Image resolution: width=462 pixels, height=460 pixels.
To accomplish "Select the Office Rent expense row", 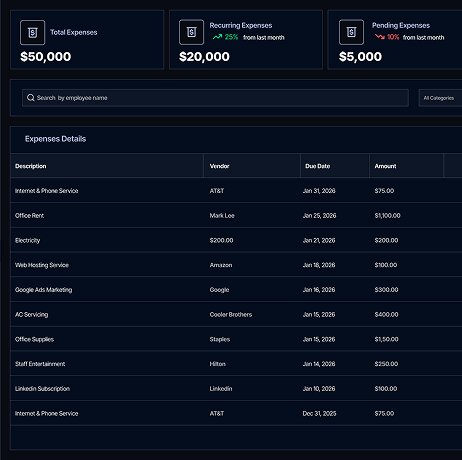I will click(236, 215).
